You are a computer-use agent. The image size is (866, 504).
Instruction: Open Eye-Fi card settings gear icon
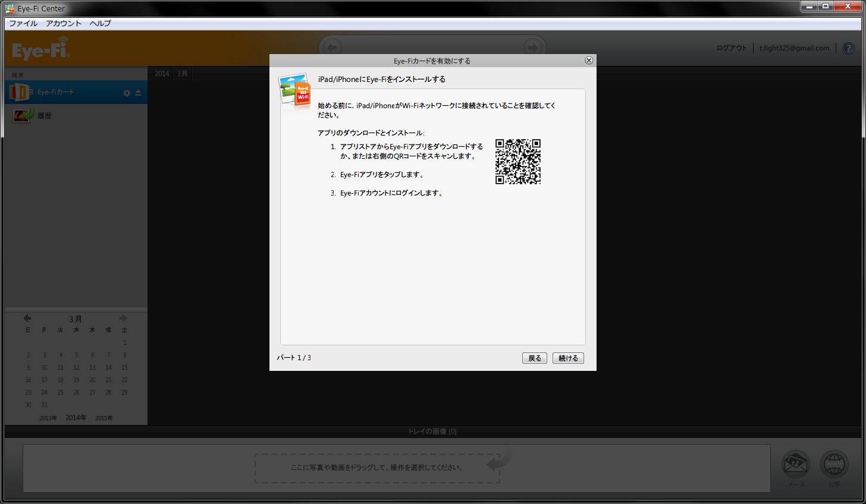(x=127, y=93)
